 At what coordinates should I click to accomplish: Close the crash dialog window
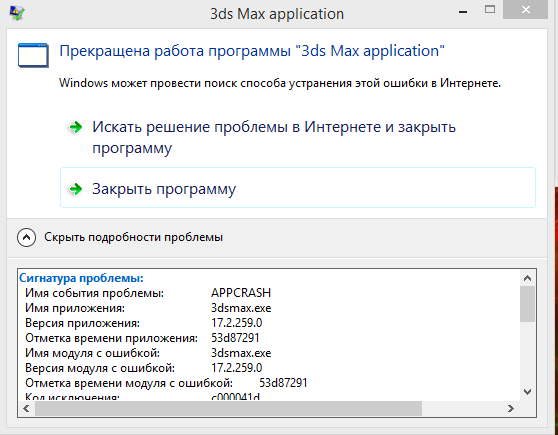tap(526, 10)
